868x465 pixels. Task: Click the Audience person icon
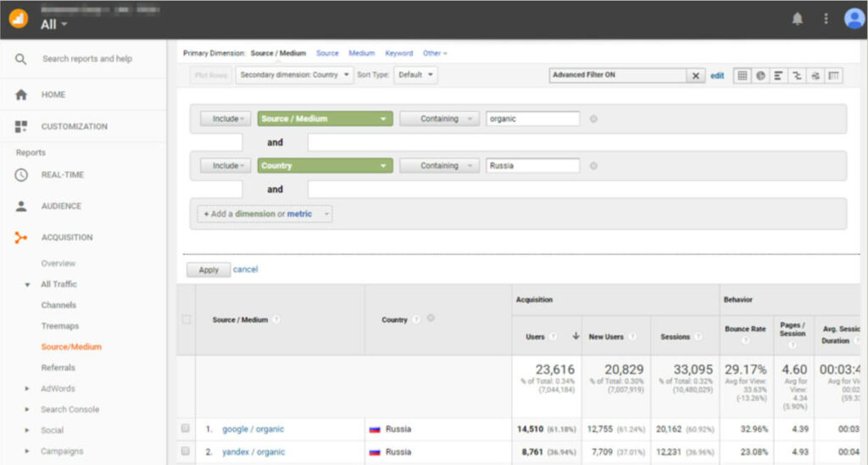[21, 206]
